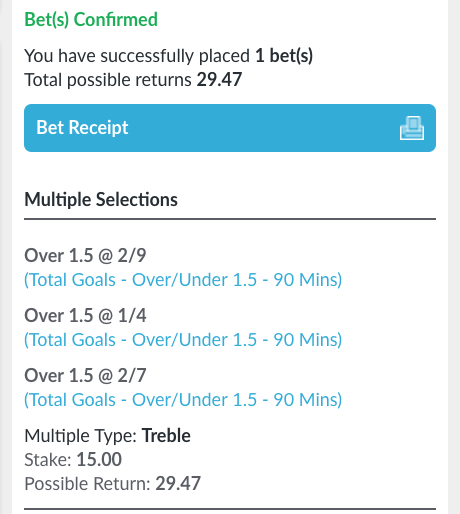
Task: Open Total Goals link under 1/4 selection
Action: pos(183,340)
